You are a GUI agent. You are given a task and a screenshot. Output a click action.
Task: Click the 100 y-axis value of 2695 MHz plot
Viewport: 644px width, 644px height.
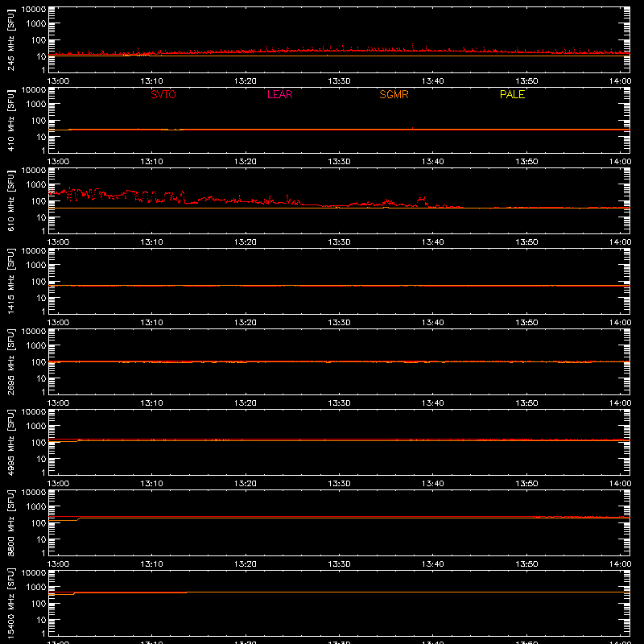point(39,362)
